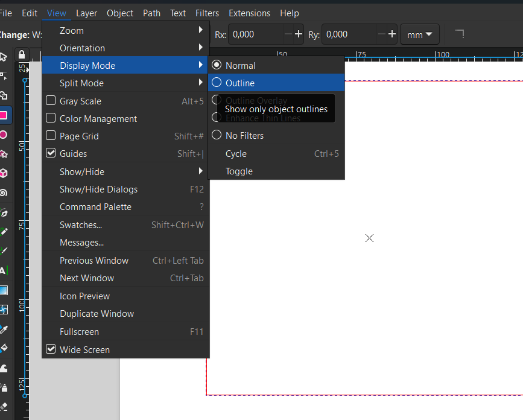523x420 pixels.
Task: Click Cycle in the Display Mode submenu
Action: pos(276,154)
